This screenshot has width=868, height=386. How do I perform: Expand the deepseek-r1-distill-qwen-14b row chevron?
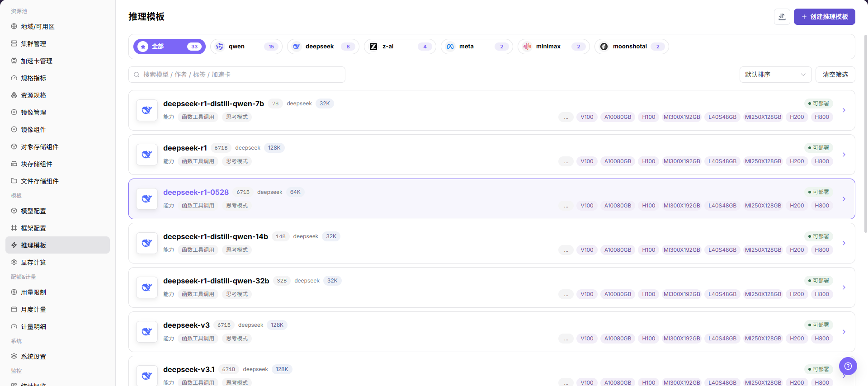tap(844, 243)
